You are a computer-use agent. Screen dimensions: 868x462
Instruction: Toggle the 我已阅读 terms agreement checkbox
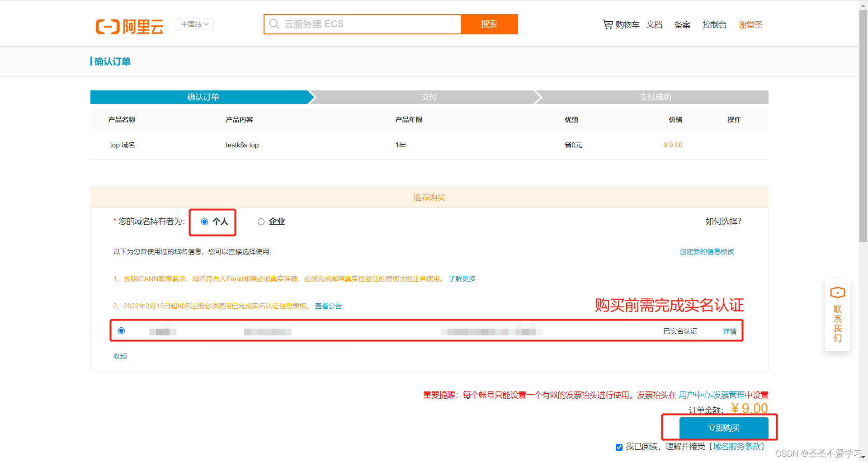(x=619, y=447)
